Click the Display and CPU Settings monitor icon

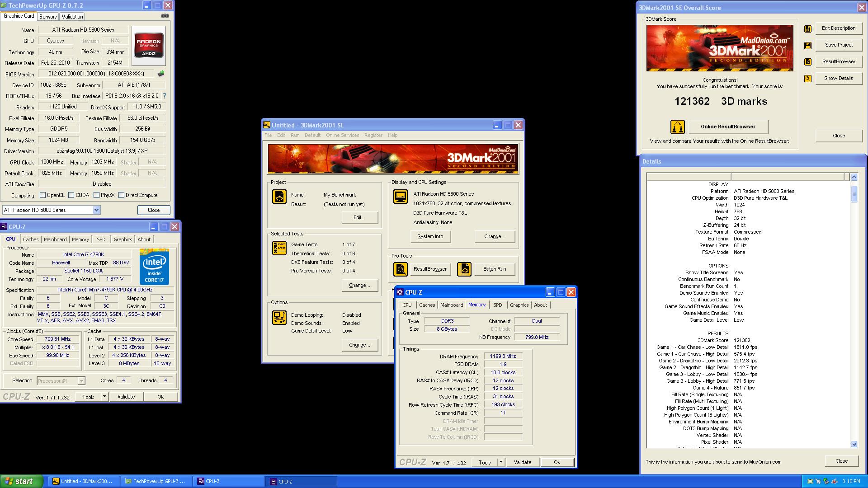coord(401,197)
